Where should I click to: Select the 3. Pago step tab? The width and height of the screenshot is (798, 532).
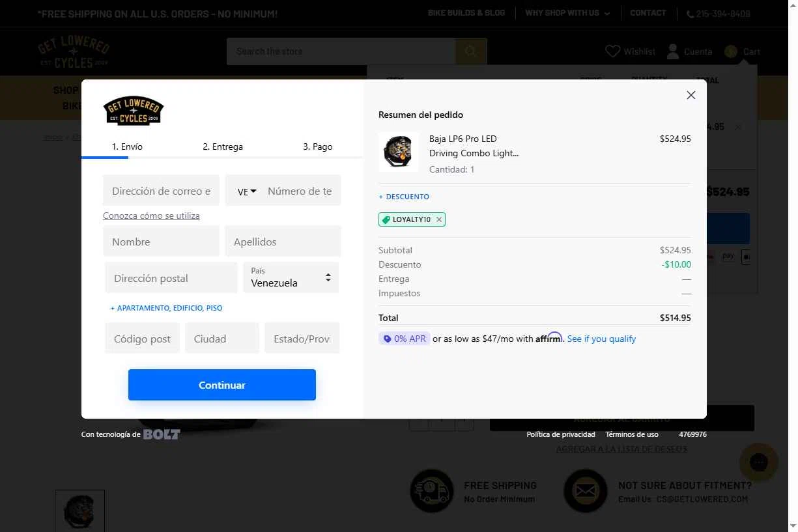pos(318,147)
